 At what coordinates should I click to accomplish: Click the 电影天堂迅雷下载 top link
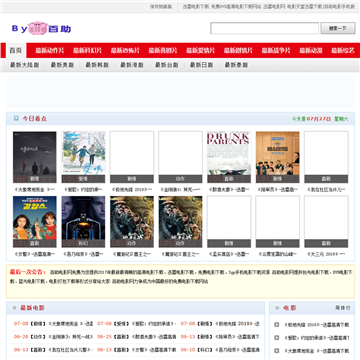point(305,6)
